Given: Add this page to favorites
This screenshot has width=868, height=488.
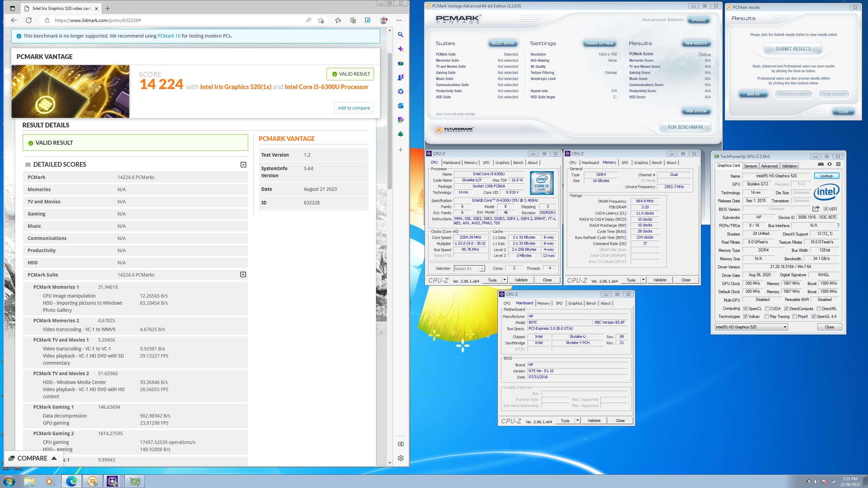Looking at the screenshot, I should point(321,20).
